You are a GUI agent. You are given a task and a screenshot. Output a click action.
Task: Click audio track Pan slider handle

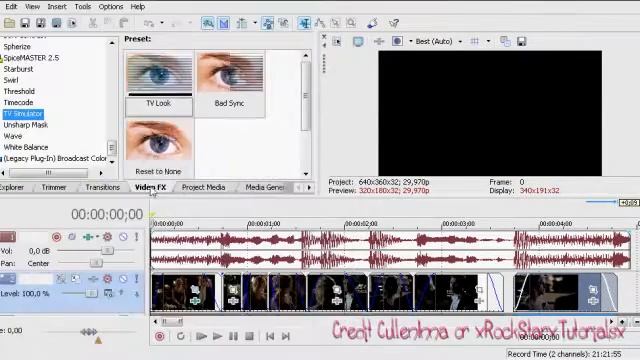96,263
